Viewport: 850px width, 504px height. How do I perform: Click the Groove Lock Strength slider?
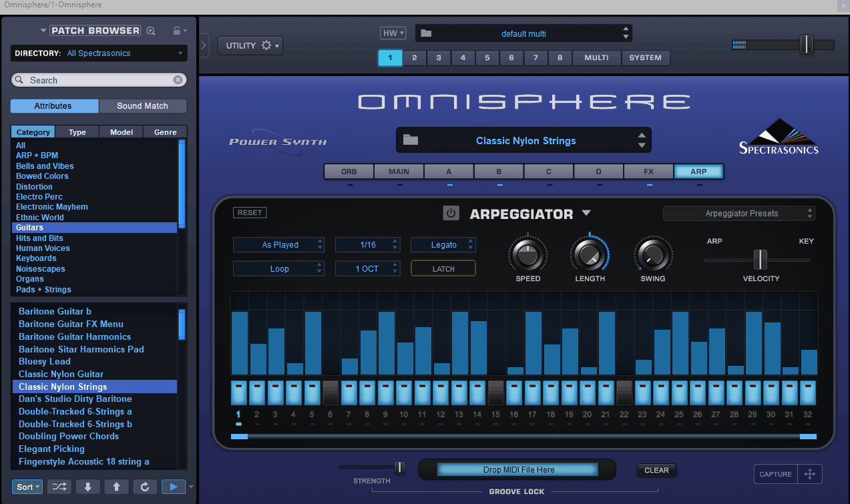point(399,467)
